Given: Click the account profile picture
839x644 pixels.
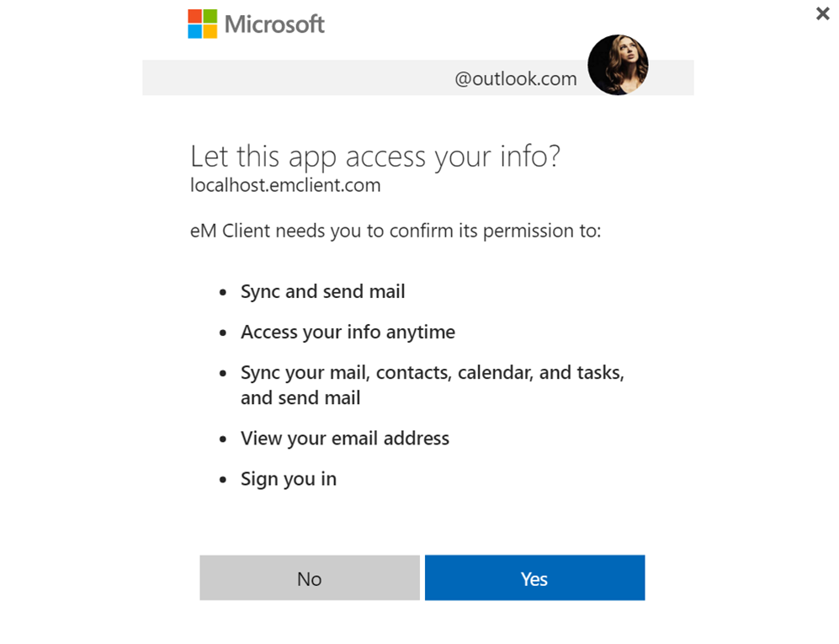Looking at the screenshot, I should [x=618, y=66].
